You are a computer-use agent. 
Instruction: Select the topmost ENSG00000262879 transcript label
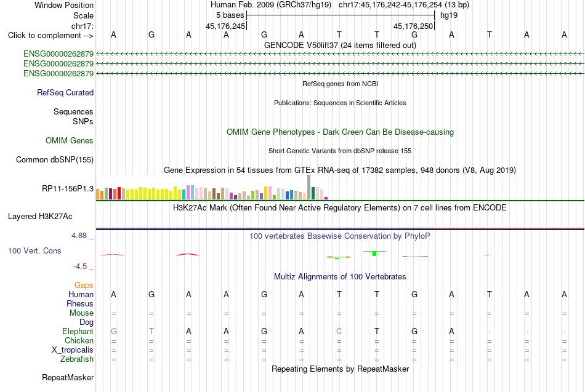(58, 54)
